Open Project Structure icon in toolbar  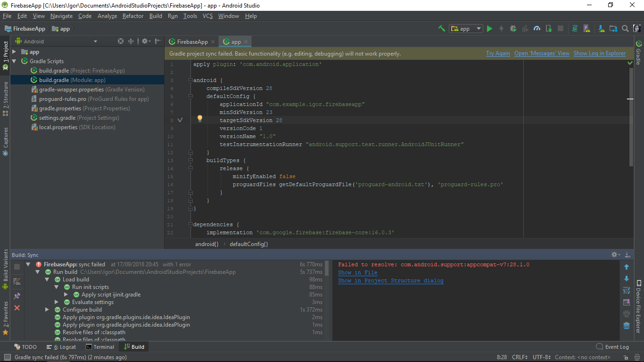point(613,28)
